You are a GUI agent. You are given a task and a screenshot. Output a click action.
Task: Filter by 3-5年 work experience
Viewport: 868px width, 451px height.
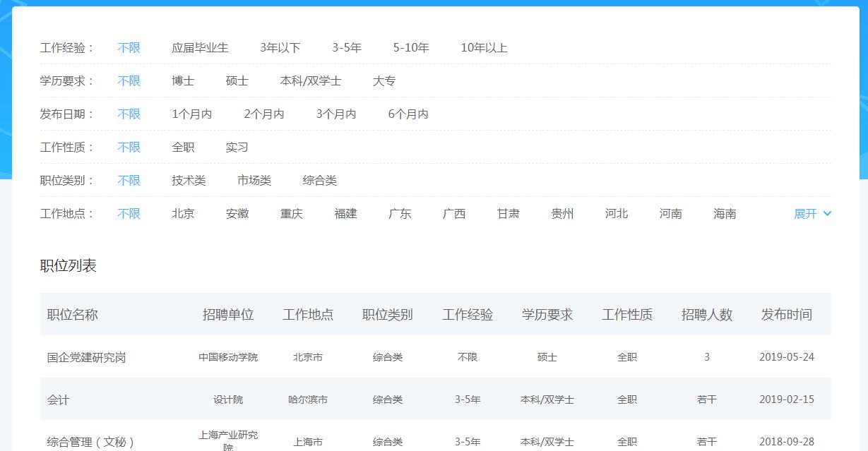click(x=347, y=48)
